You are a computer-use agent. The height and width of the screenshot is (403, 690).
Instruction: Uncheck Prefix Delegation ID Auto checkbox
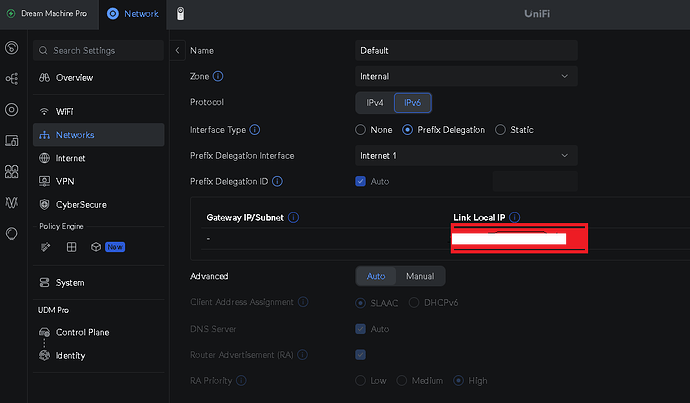coord(361,181)
